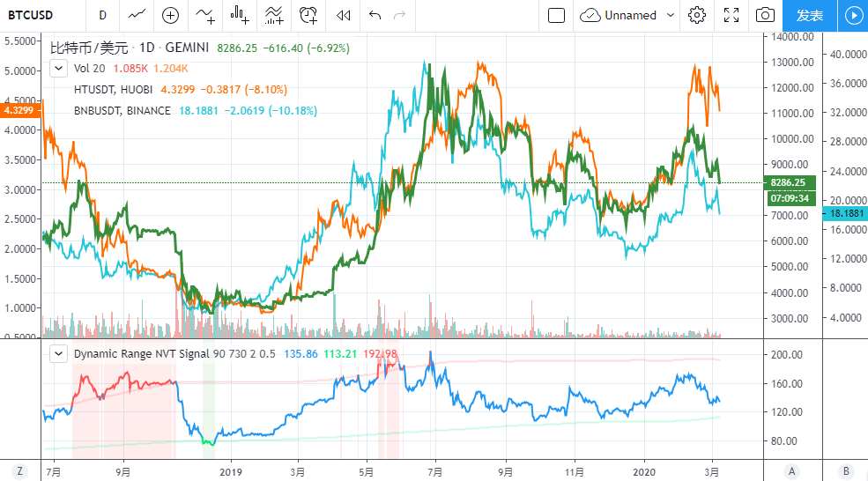Image resolution: width=868 pixels, height=481 pixels.
Task: Collapse the main chart legend arrow
Action: (58, 69)
